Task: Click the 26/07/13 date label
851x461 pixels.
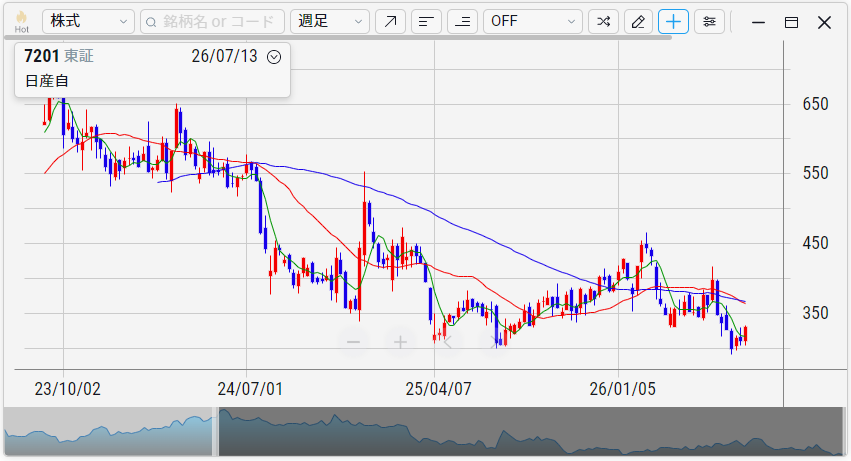Action: [x=224, y=56]
